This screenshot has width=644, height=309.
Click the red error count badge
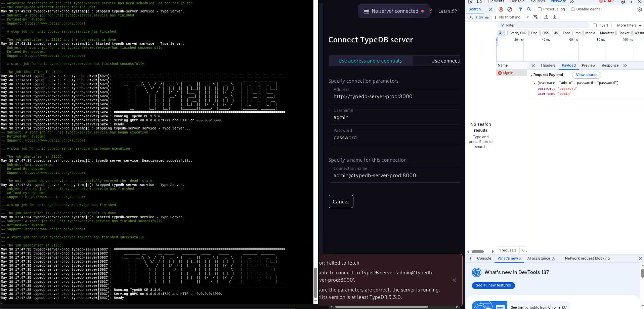(603, 1)
